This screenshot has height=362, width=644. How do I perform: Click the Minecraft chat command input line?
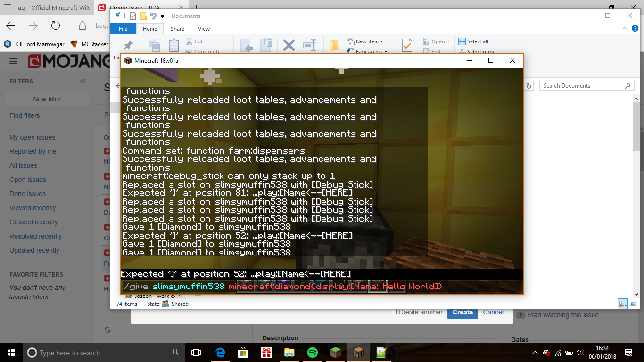tap(322, 287)
